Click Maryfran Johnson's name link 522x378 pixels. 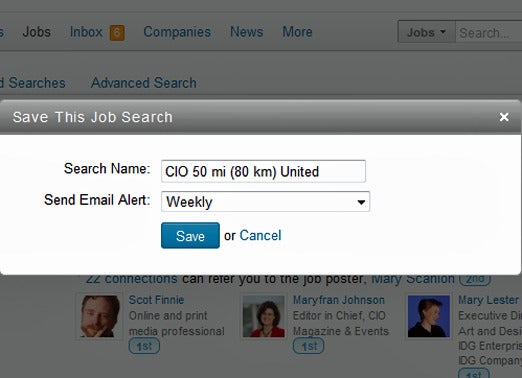coord(339,300)
